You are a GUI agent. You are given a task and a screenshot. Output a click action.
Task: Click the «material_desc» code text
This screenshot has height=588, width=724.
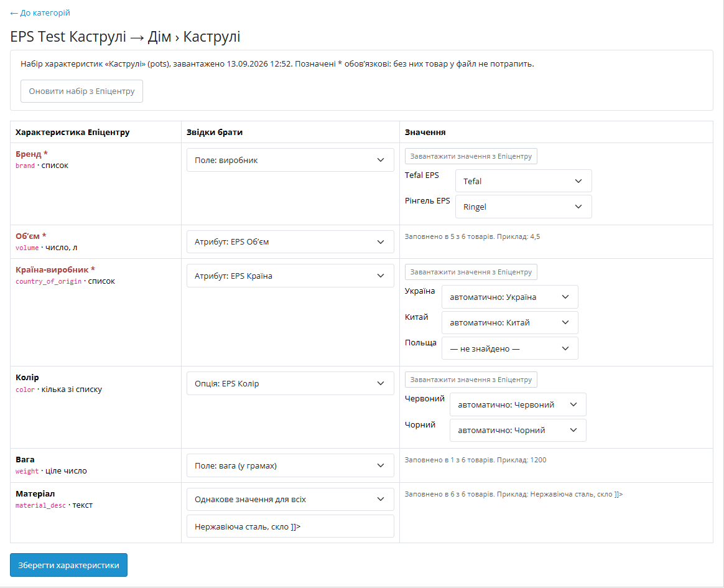coord(40,505)
